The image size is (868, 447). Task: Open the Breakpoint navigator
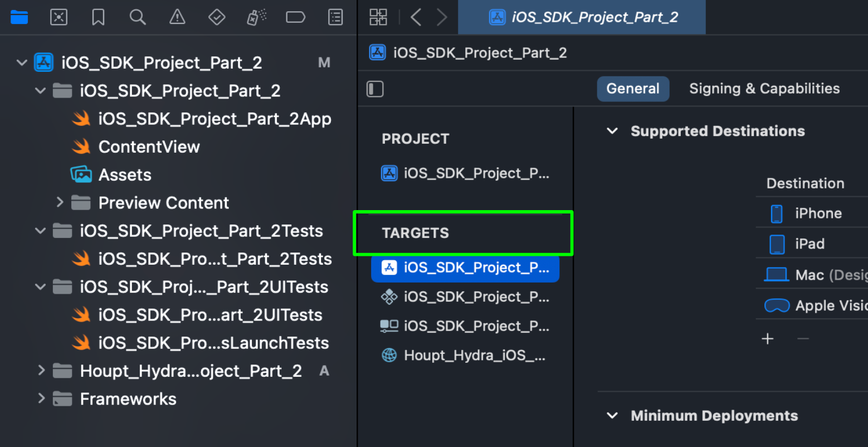coord(295,17)
